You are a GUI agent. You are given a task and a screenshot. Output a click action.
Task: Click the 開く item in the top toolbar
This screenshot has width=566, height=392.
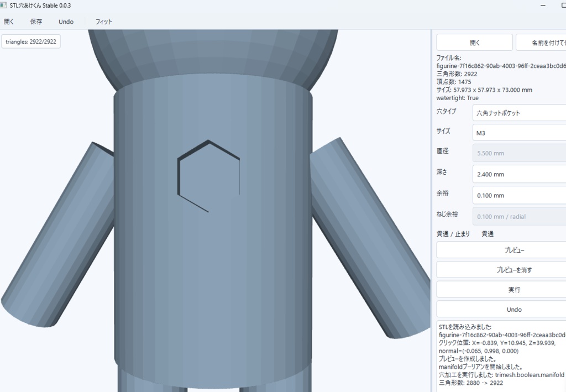coord(9,22)
